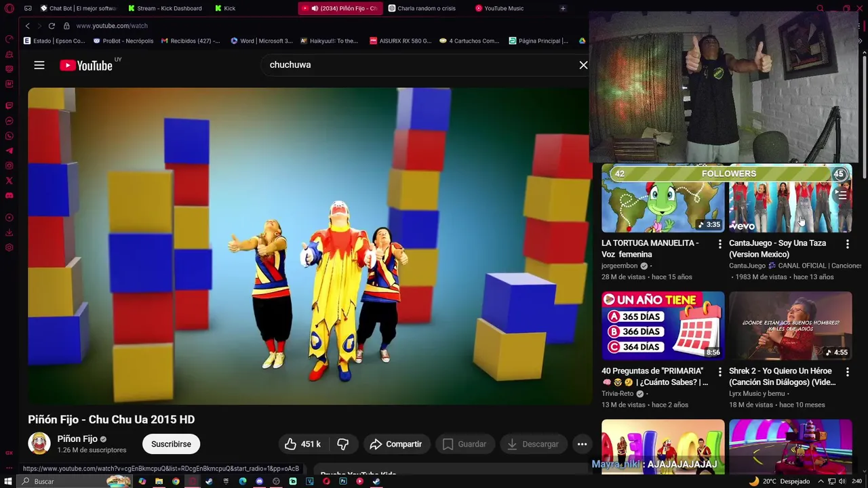Open the Windows Start menu
This screenshot has height=488, width=868.
[x=8, y=481]
